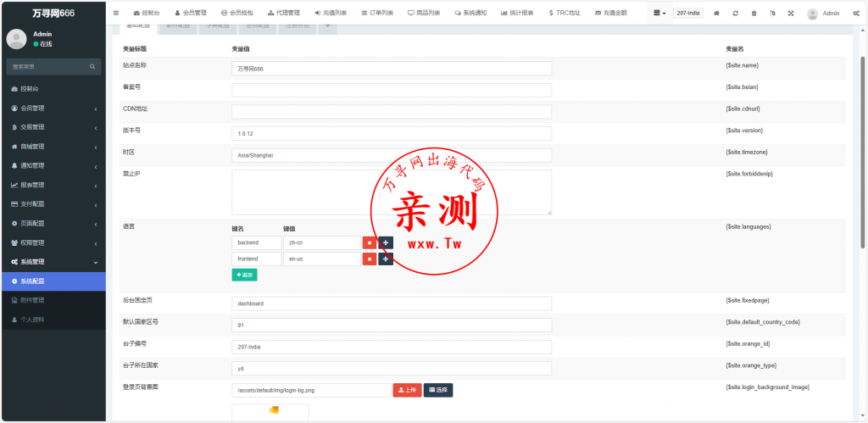Click the search magnifier in sidebar
Viewport: 868px width, 423px height.
click(92, 66)
